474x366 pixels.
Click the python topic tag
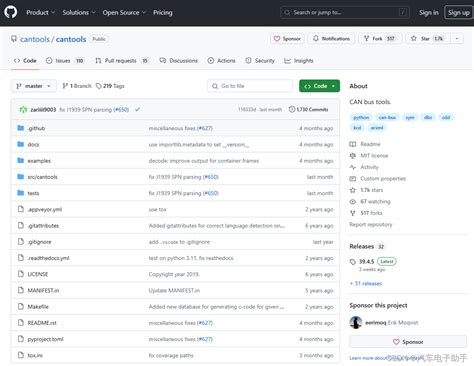click(x=361, y=117)
